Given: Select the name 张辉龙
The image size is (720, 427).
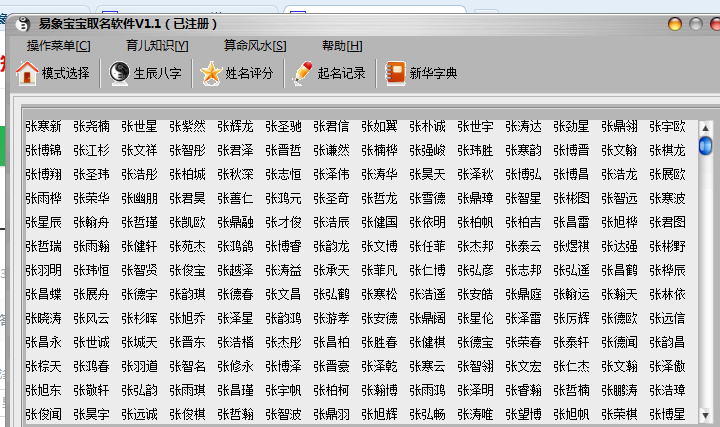Looking at the screenshot, I should pyautogui.click(x=236, y=126).
